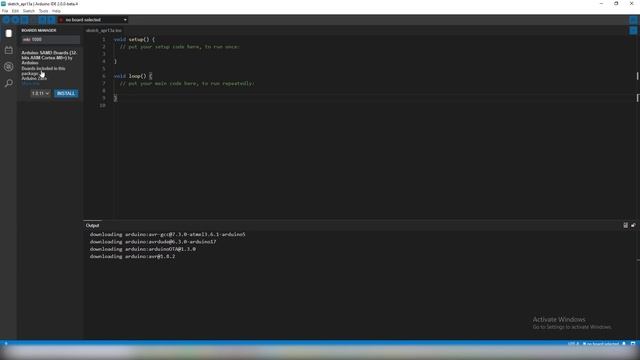The image size is (640, 360).
Task: Click 'no board selected' in the status bar
Action: 601,344
